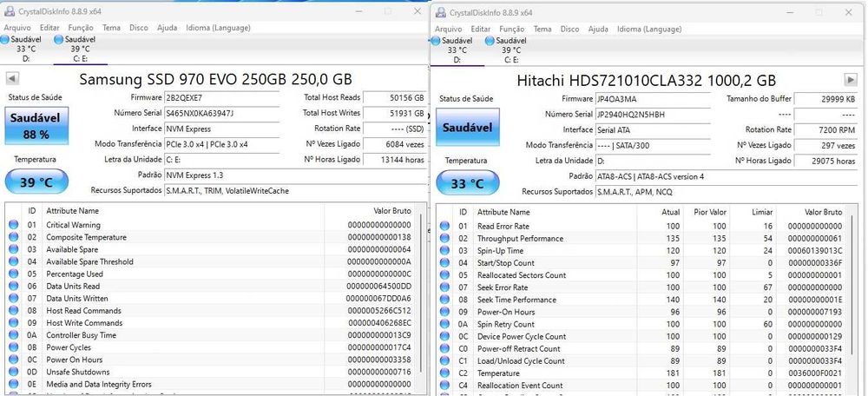This screenshot has height=396, width=868.
Task: Select Device Power Cycle Count row
Action: pyautogui.click(x=641, y=336)
